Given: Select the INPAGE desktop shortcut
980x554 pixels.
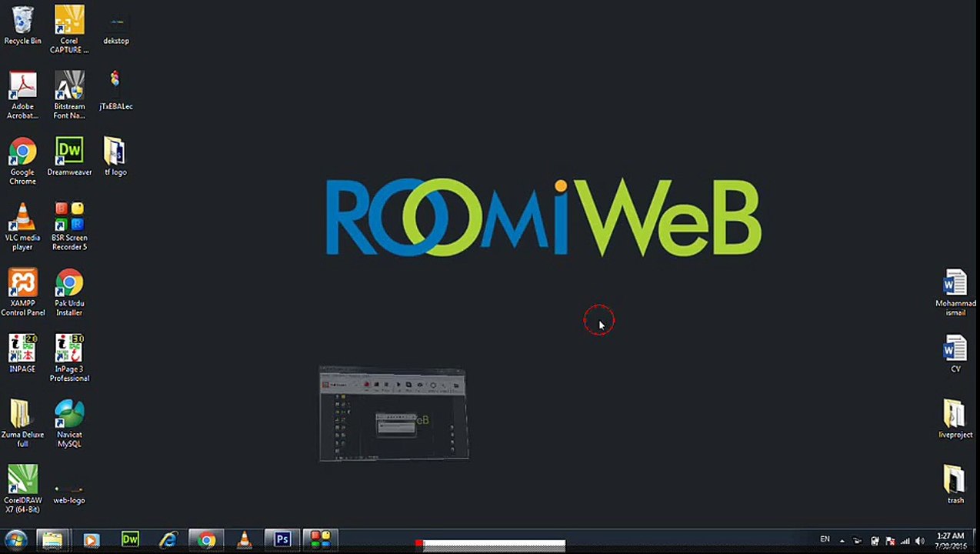Looking at the screenshot, I should (22, 354).
